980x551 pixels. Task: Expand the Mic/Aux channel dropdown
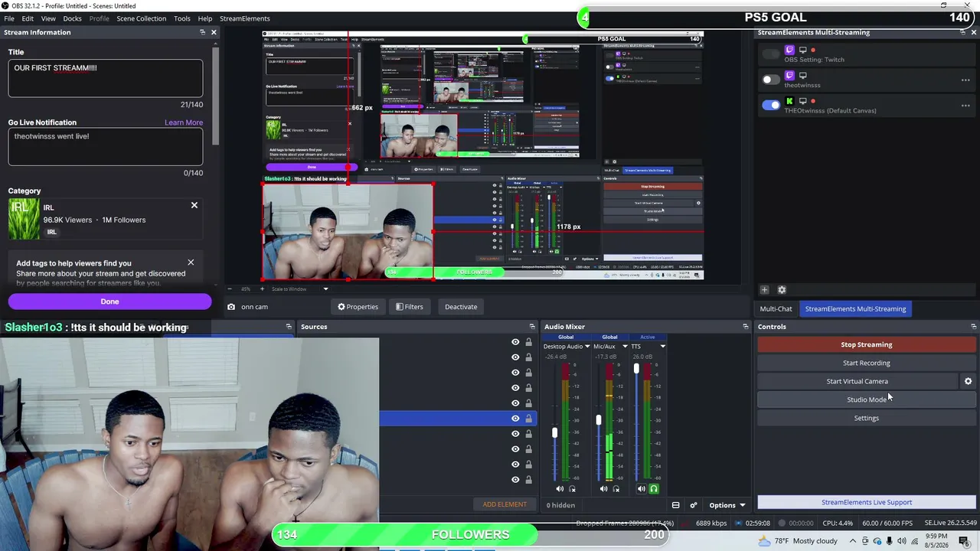[x=625, y=347]
